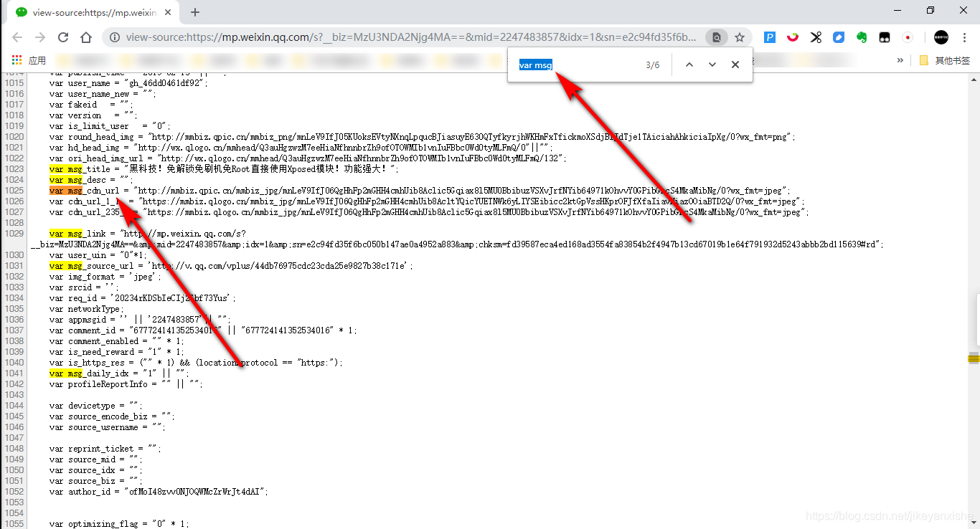This screenshot has height=529, width=980.
Task: Open the Chrome profile avatar
Action: pos(941,37)
